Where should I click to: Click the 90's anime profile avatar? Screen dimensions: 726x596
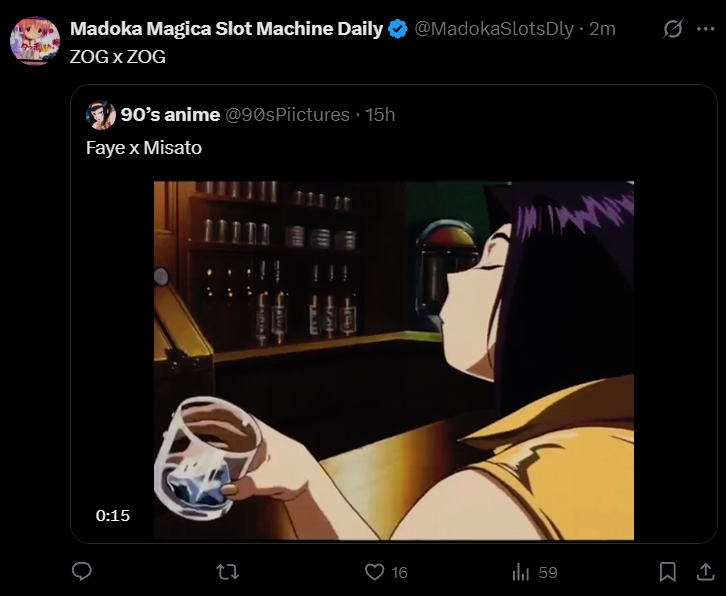[x=101, y=115]
